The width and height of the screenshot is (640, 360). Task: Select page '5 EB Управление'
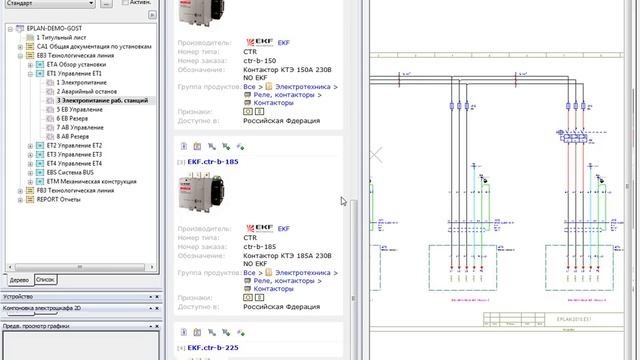coord(79,109)
